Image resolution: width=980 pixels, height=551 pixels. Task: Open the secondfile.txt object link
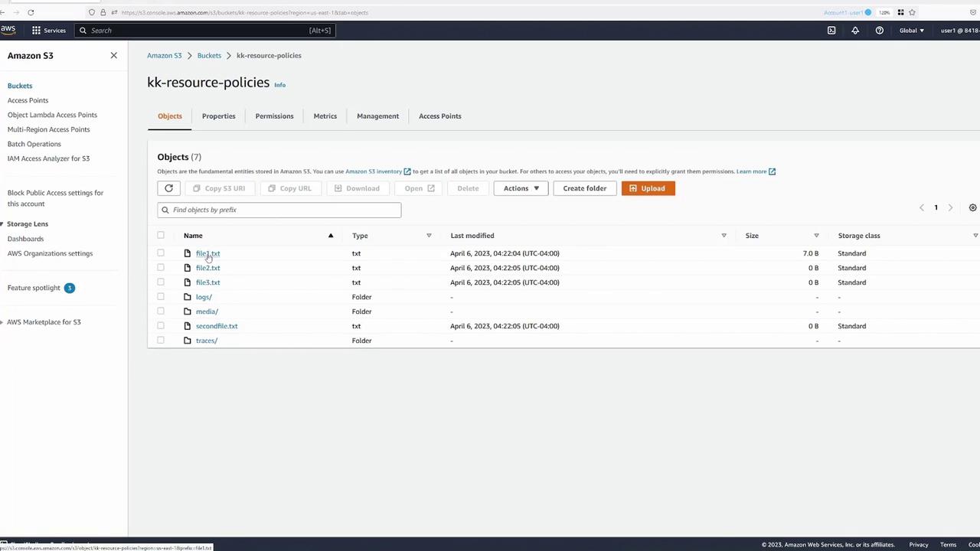point(217,326)
